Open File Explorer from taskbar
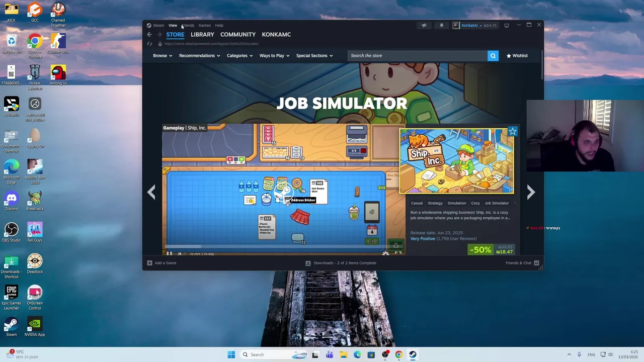 pyautogui.click(x=343, y=354)
